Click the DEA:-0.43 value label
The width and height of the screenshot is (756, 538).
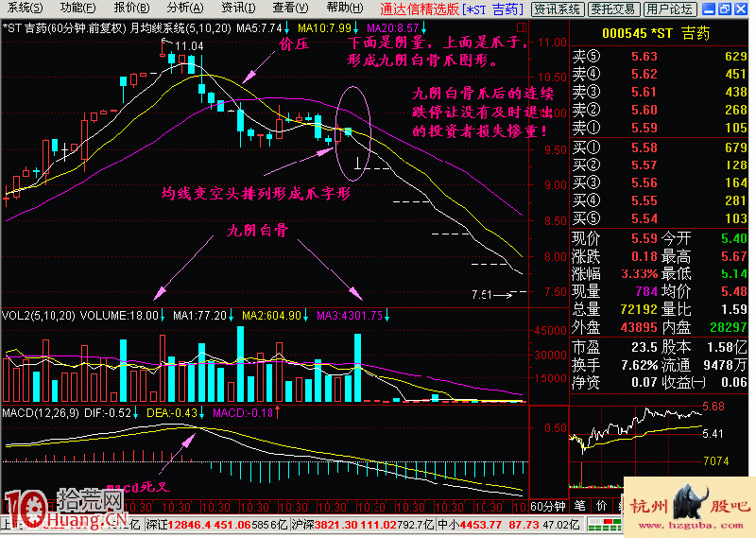pos(172,413)
